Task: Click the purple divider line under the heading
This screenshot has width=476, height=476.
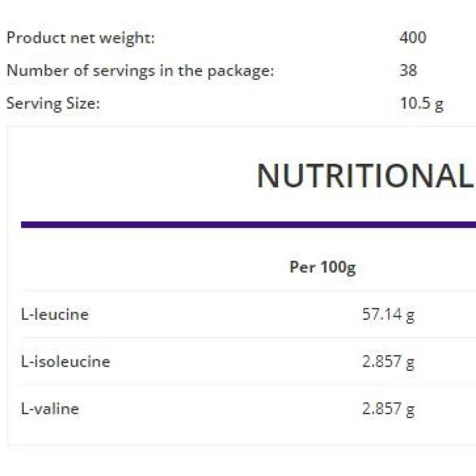Action: click(x=246, y=225)
